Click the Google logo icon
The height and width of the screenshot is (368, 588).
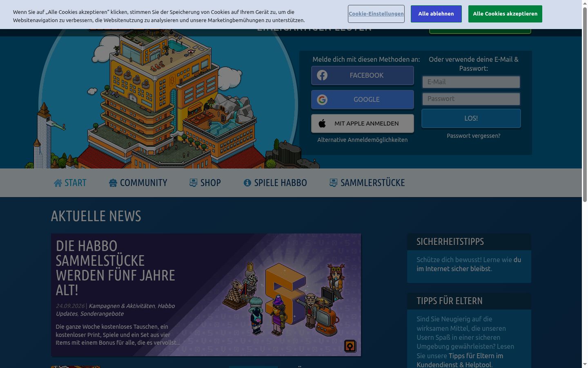pyautogui.click(x=322, y=99)
